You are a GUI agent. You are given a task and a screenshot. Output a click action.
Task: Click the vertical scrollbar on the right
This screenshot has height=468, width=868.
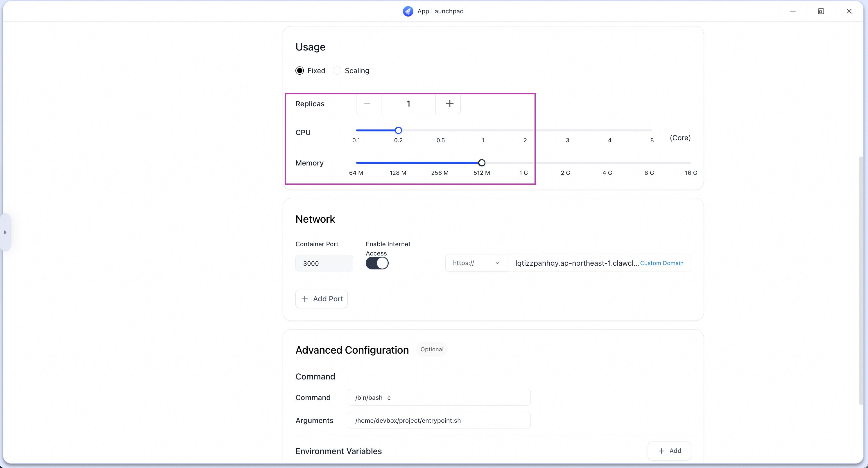click(861, 280)
